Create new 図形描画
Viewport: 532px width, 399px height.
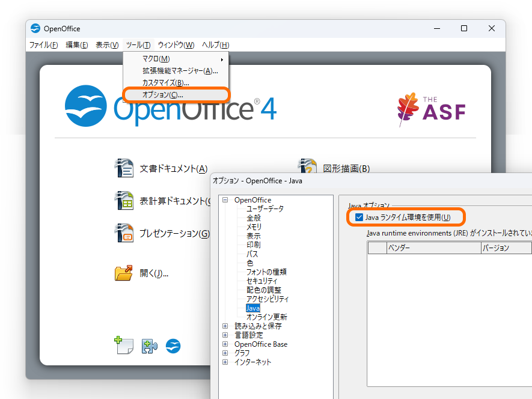pos(346,169)
